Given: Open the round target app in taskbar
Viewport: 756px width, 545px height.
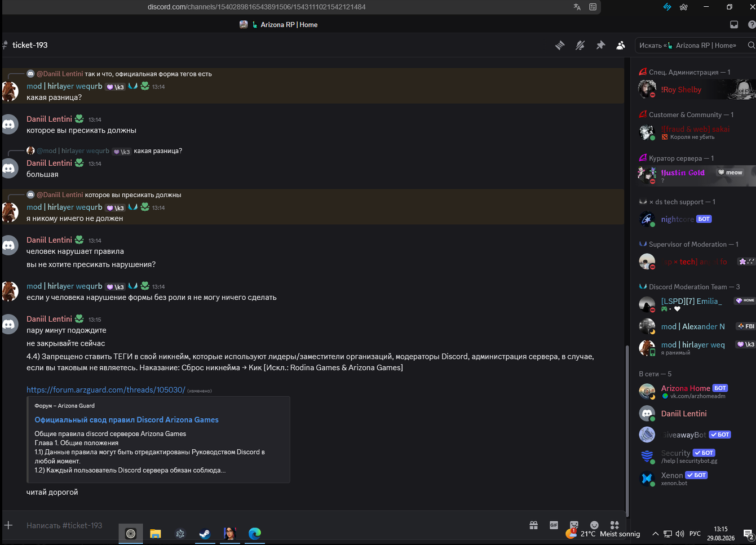Looking at the screenshot, I should tap(131, 533).
